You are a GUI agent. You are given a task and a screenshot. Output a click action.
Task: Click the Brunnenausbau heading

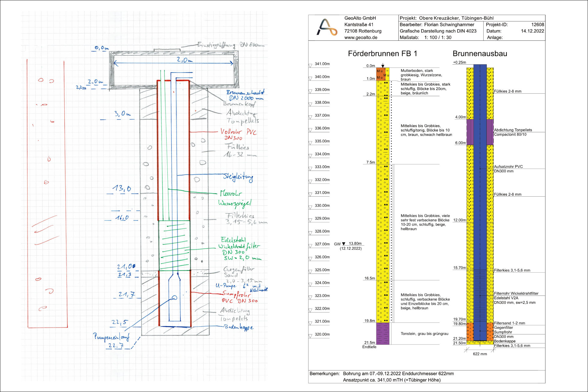tap(480, 54)
